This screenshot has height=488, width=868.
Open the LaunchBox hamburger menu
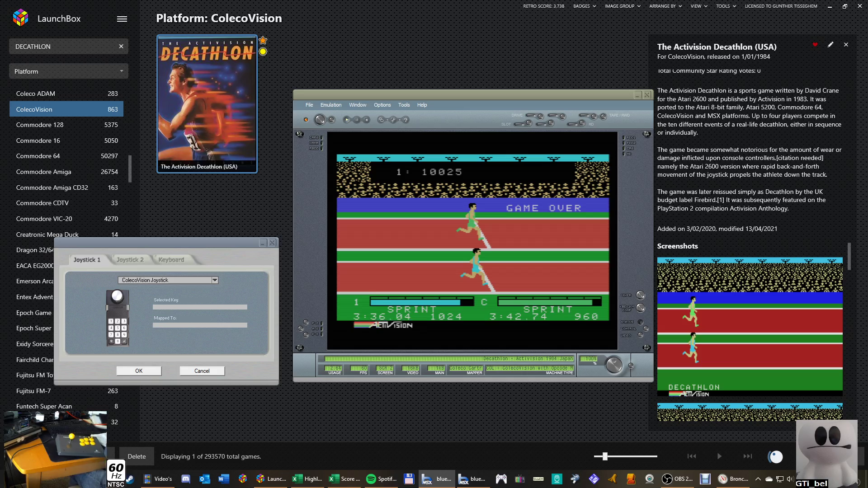coord(122,19)
